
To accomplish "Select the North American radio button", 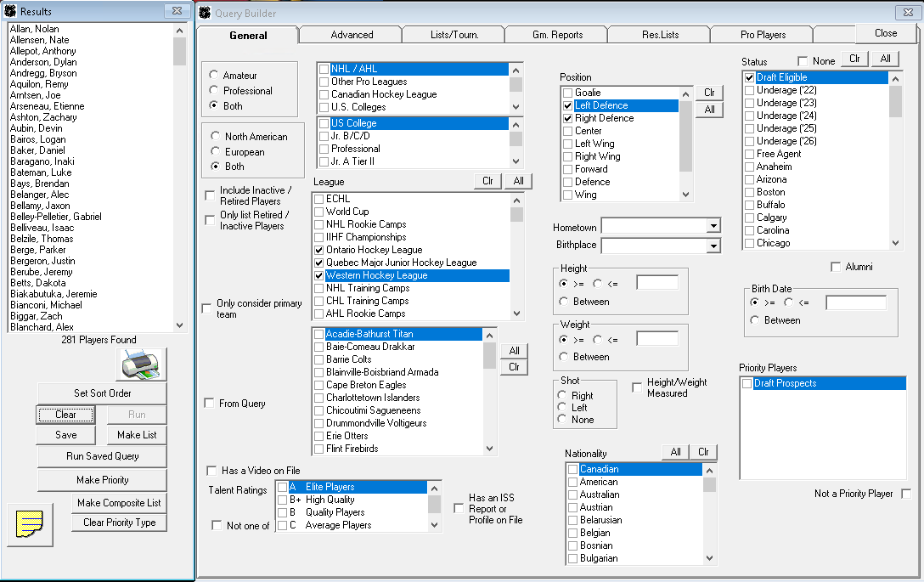I will tap(216, 136).
